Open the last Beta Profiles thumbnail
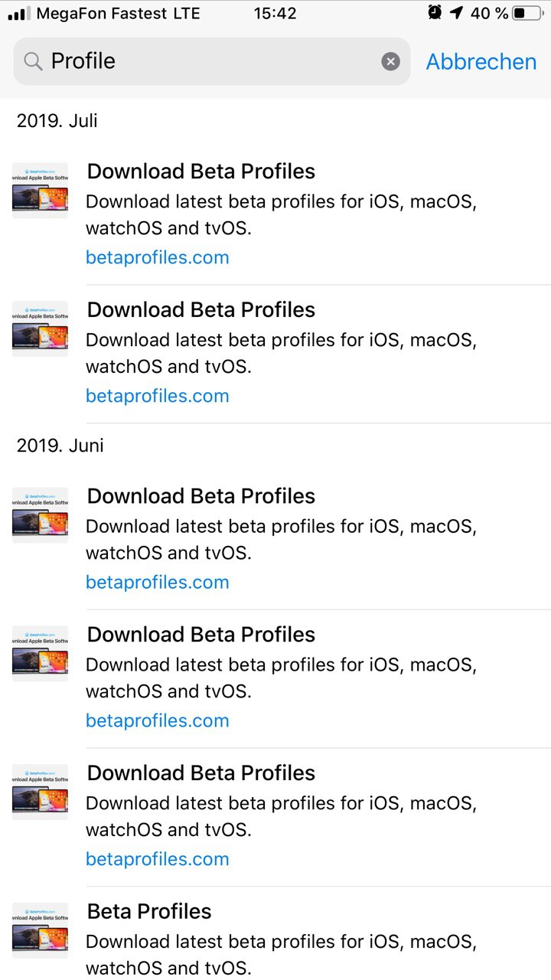 (x=40, y=930)
